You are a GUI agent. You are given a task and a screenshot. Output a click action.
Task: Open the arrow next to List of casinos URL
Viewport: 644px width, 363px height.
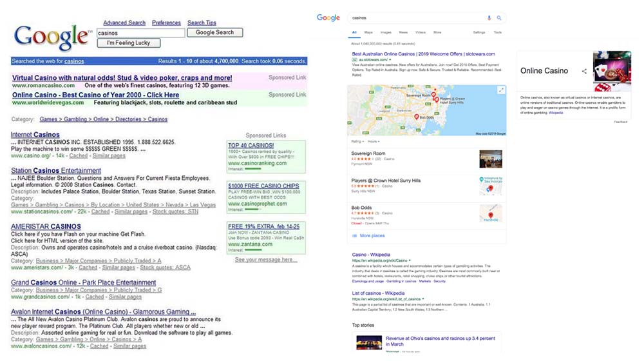pos(423,299)
